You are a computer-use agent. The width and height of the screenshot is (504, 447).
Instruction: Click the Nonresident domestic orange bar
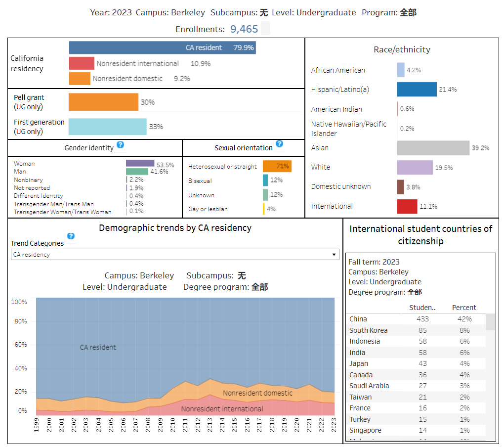(x=80, y=79)
